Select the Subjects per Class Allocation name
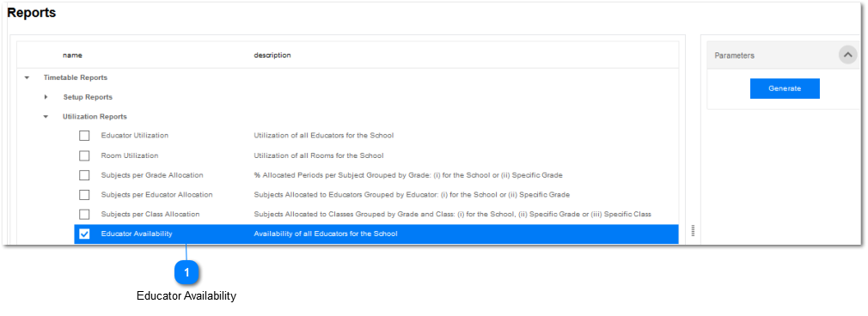This screenshot has height=316, width=868. pyautogui.click(x=150, y=214)
